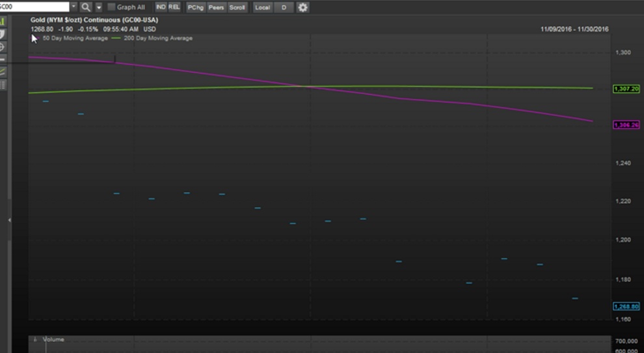Click the -0.15% change value
The image size is (644, 353).
pyautogui.click(x=88, y=29)
